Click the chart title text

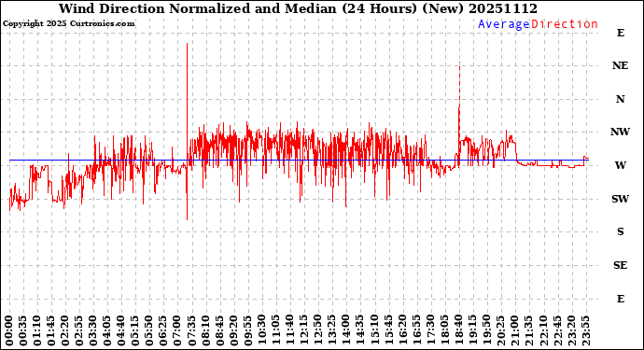pos(298,8)
